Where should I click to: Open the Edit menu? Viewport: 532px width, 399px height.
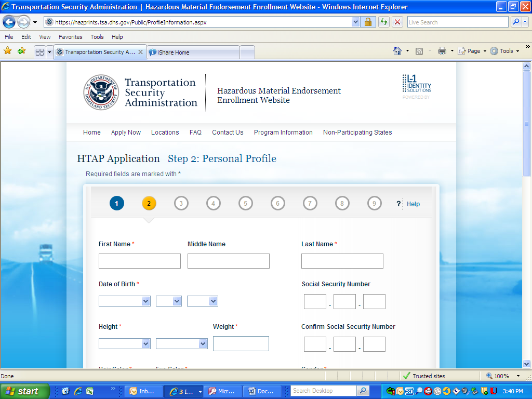[26, 37]
